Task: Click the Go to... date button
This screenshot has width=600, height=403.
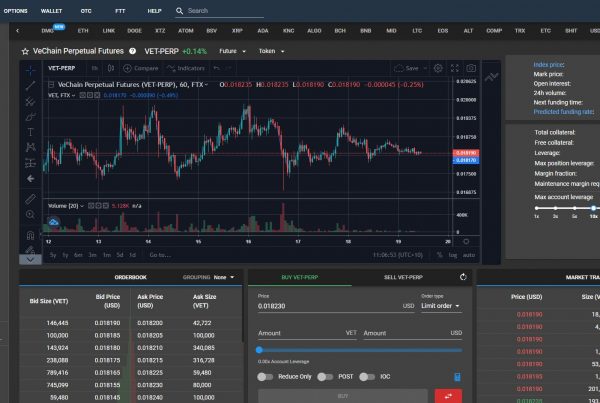Action: pyautogui.click(x=160, y=255)
